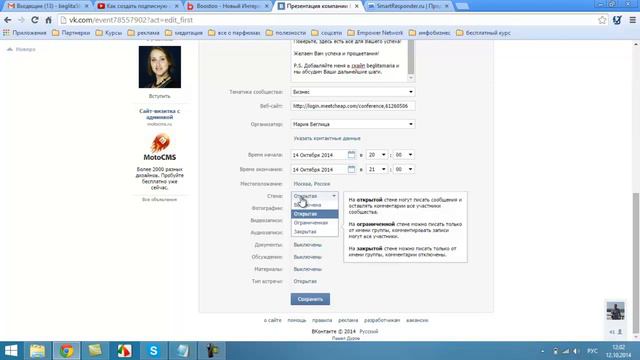640x360 pixels.
Task: Open calendar picker for end date
Action: [351, 169]
